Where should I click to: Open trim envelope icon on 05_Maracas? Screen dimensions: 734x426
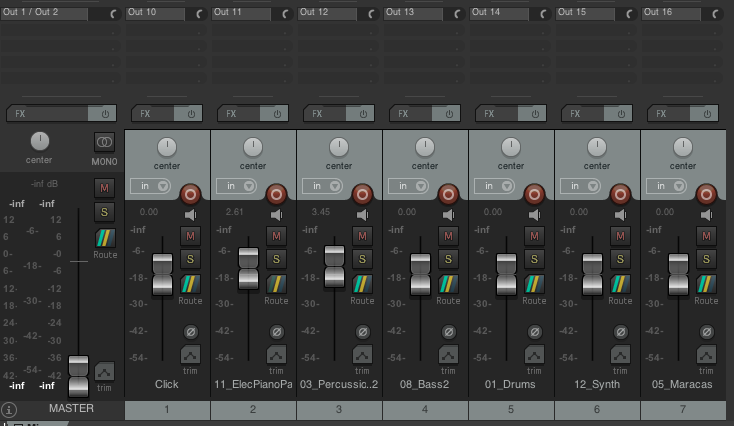point(706,355)
